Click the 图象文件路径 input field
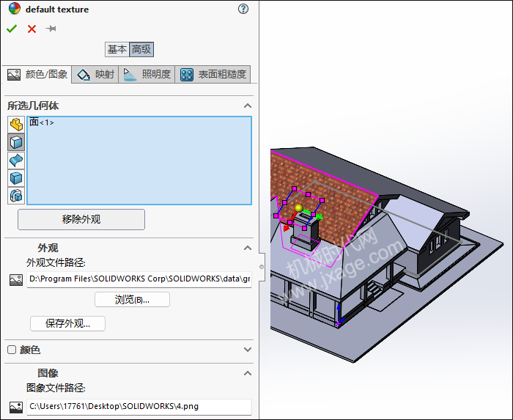Viewport: 513px width, 420px height. [x=139, y=407]
